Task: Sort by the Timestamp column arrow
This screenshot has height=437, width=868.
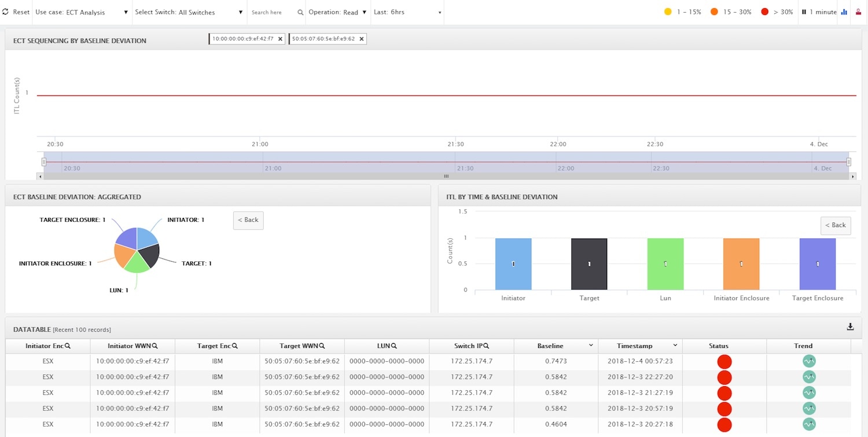Action: tap(675, 346)
